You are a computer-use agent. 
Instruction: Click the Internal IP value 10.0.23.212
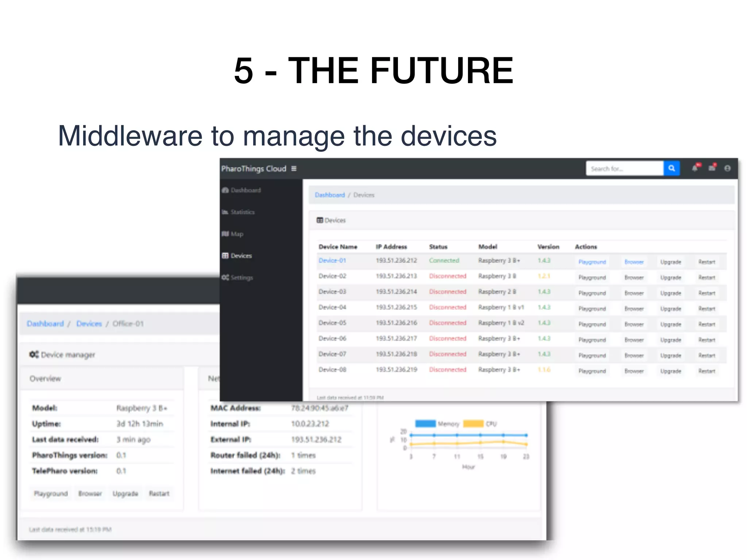pyautogui.click(x=310, y=424)
